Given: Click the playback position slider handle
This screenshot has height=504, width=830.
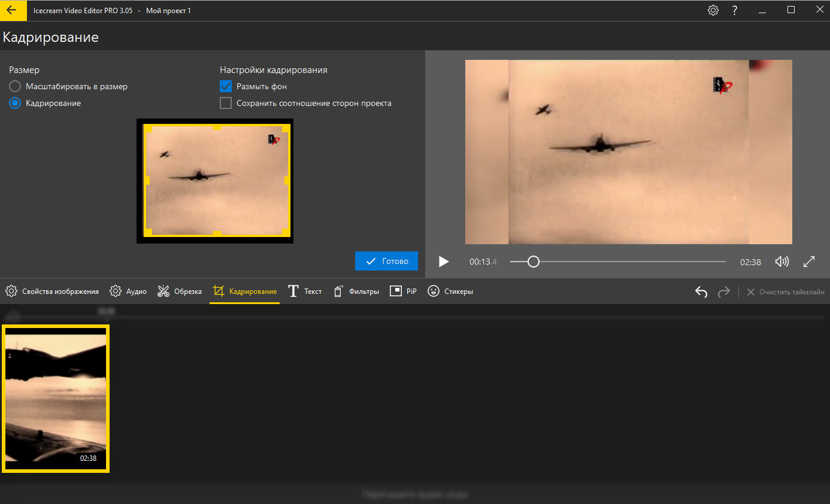Looking at the screenshot, I should 533,262.
